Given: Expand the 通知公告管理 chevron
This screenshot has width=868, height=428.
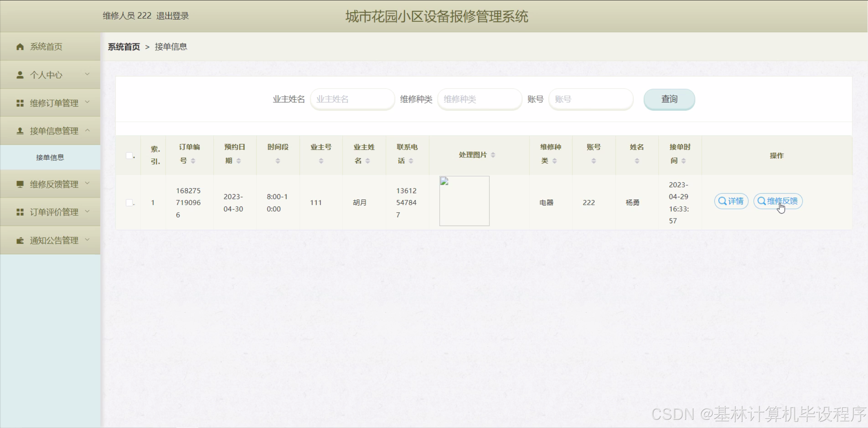Looking at the screenshot, I should click(x=87, y=240).
